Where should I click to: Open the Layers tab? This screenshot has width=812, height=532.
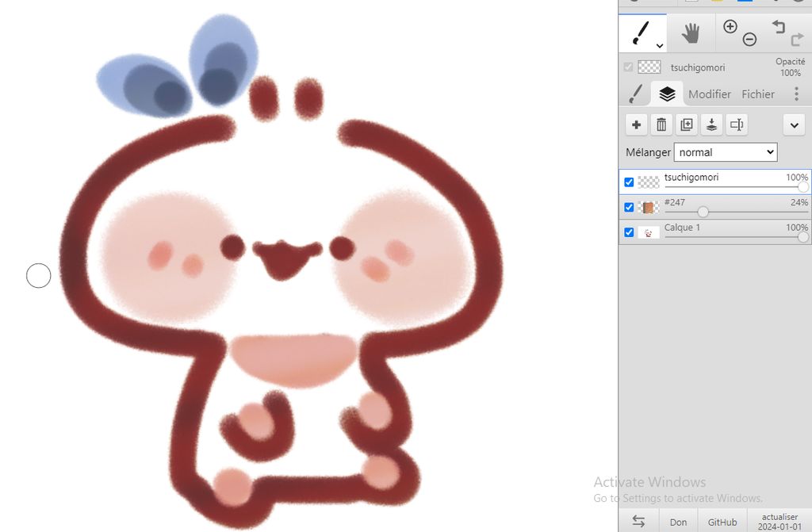(667, 94)
